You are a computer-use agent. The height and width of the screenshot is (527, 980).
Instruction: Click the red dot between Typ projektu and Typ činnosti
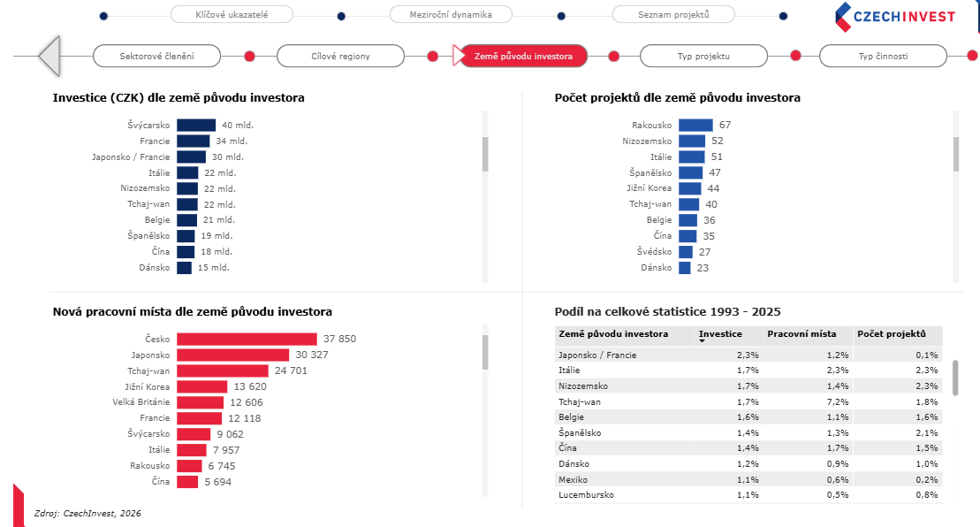pos(795,56)
